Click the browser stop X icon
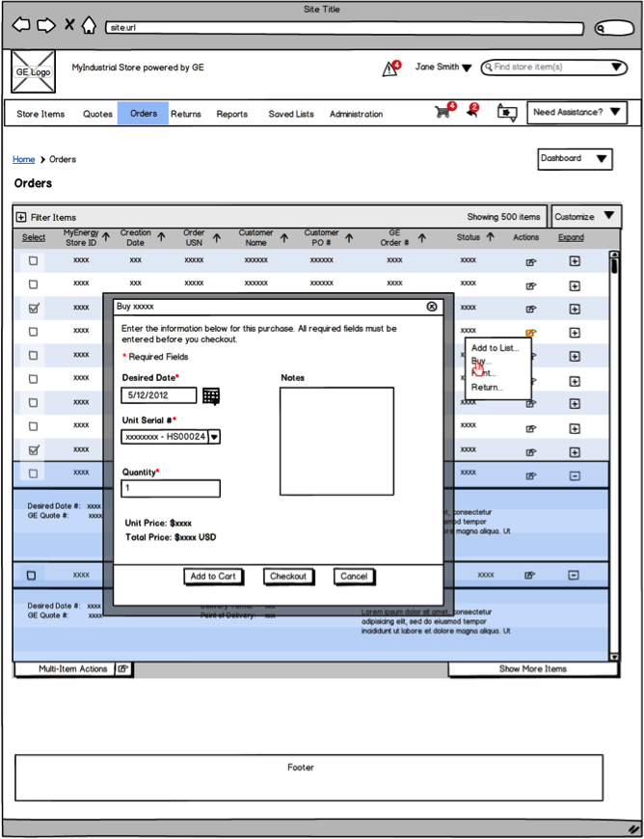 (69, 24)
